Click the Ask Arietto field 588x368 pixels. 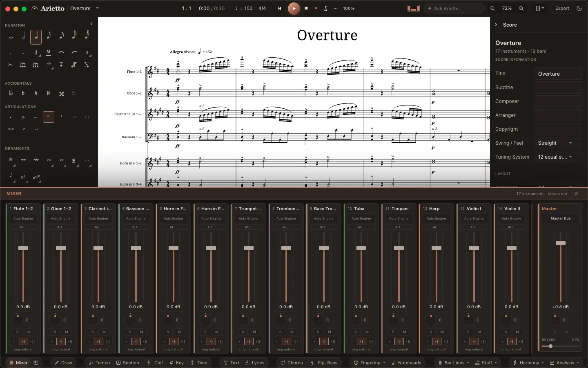(x=454, y=9)
